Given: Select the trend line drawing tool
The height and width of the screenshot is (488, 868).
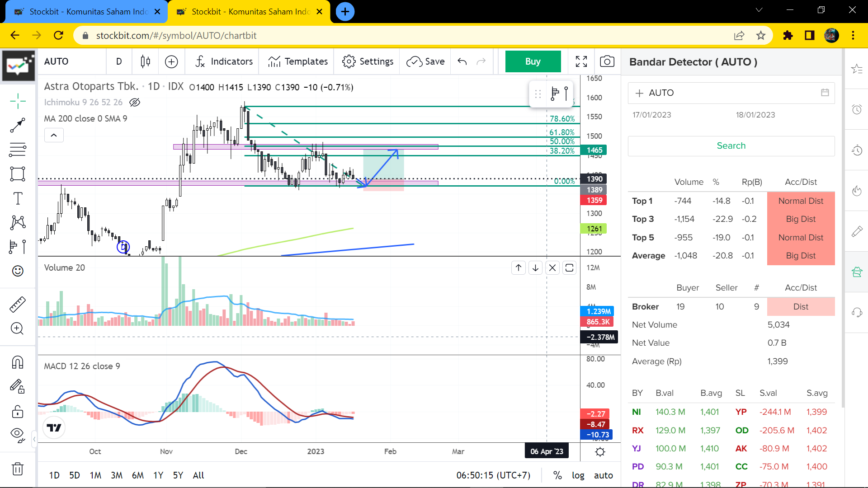Looking at the screenshot, I should (18, 125).
